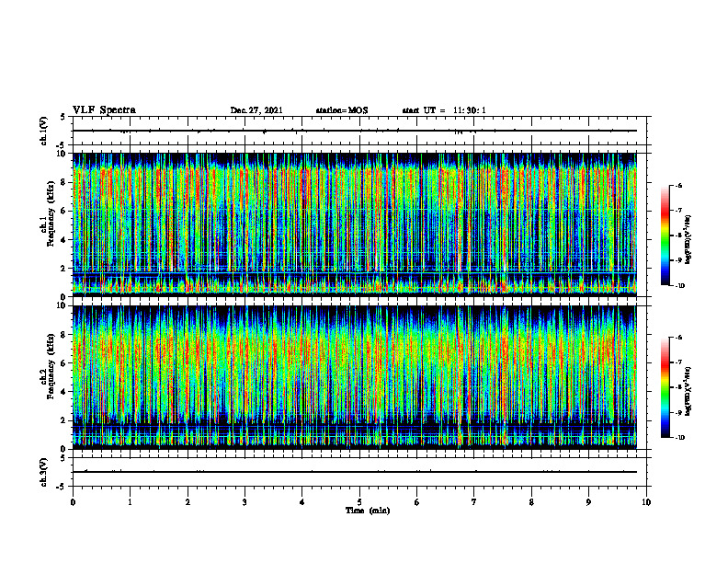
Task: Click the "VLF Spectra" plot title
Action: (x=104, y=110)
